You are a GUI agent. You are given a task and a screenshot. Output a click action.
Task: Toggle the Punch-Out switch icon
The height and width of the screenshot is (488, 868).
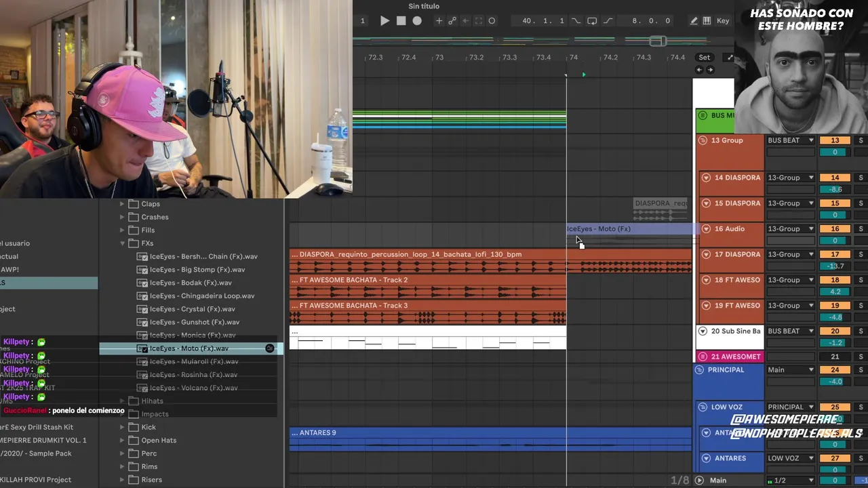[x=608, y=21]
